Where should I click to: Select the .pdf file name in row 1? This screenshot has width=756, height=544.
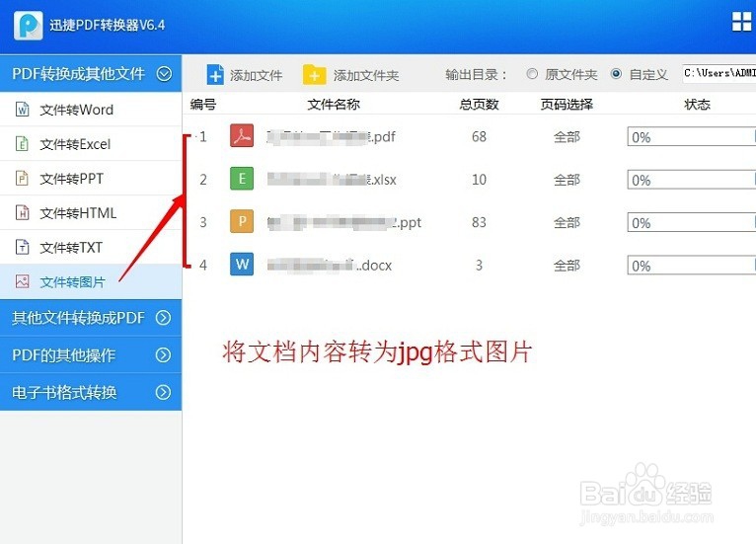tap(332, 137)
